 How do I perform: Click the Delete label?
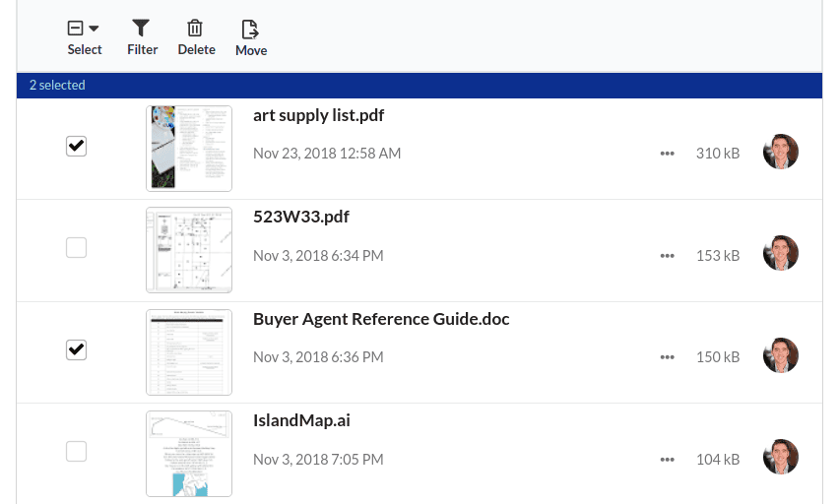(196, 50)
